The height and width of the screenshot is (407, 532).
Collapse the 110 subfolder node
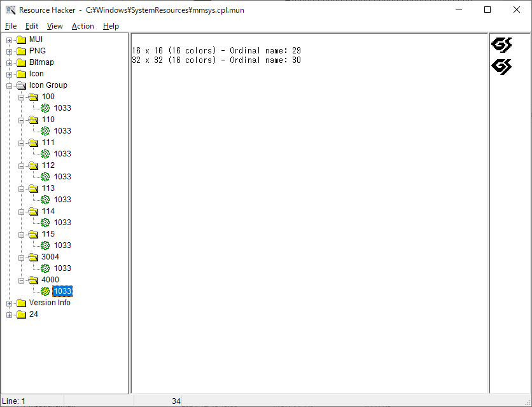point(22,120)
